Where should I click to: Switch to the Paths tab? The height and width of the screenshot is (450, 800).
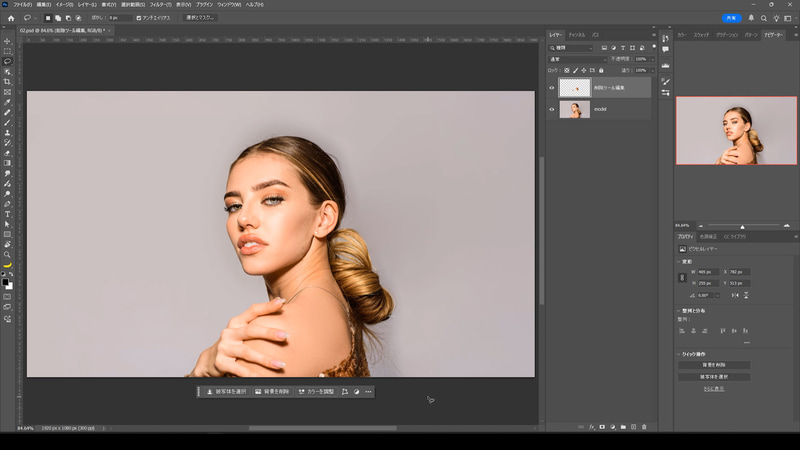(x=595, y=35)
